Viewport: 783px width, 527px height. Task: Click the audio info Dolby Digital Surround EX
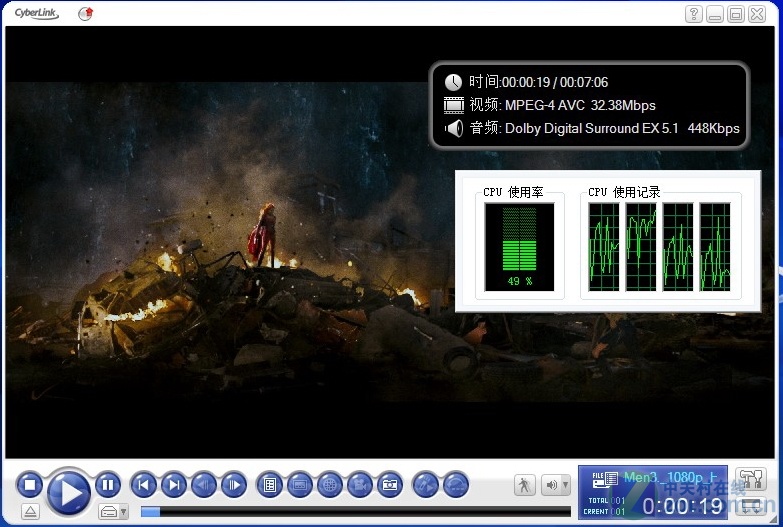coord(592,128)
